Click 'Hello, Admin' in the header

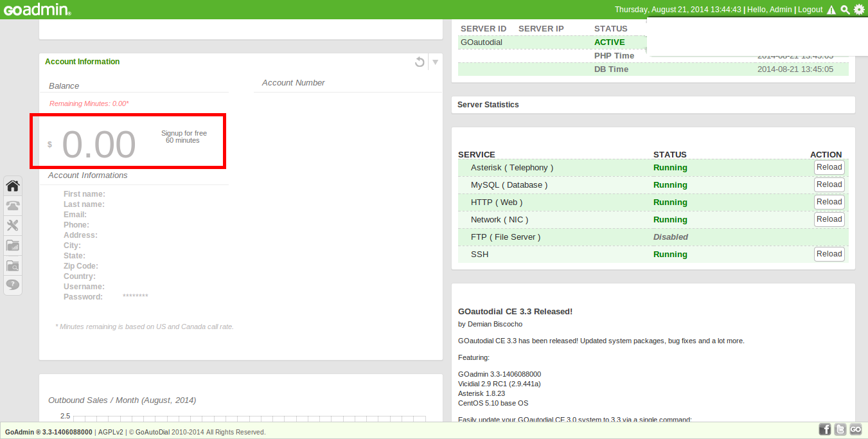770,10
